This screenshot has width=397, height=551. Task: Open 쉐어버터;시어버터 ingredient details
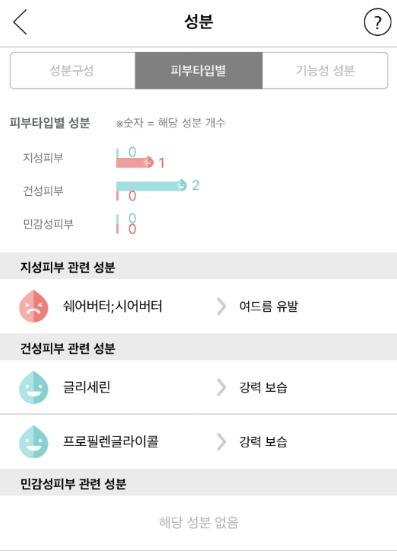pyautogui.click(x=113, y=306)
